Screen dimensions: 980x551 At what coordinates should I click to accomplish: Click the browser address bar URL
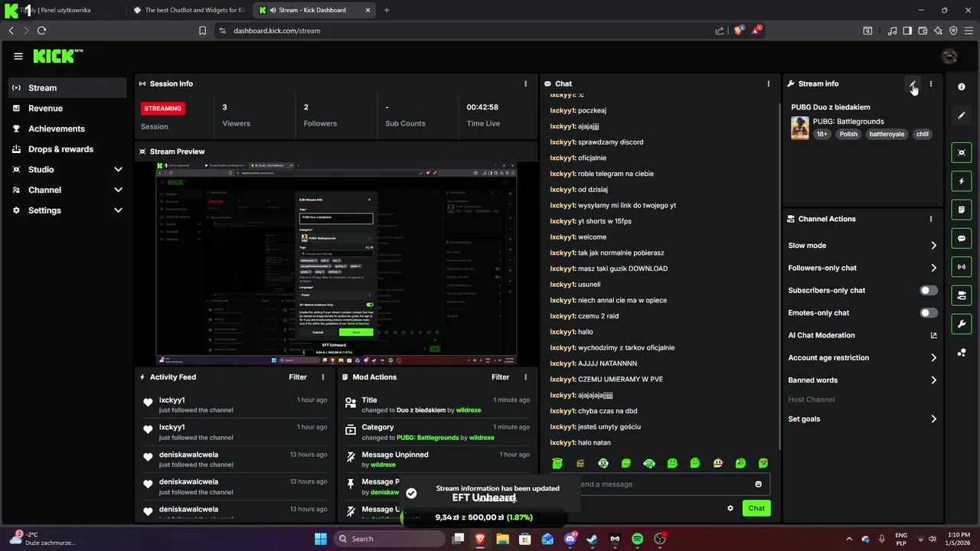click(277, 31)
